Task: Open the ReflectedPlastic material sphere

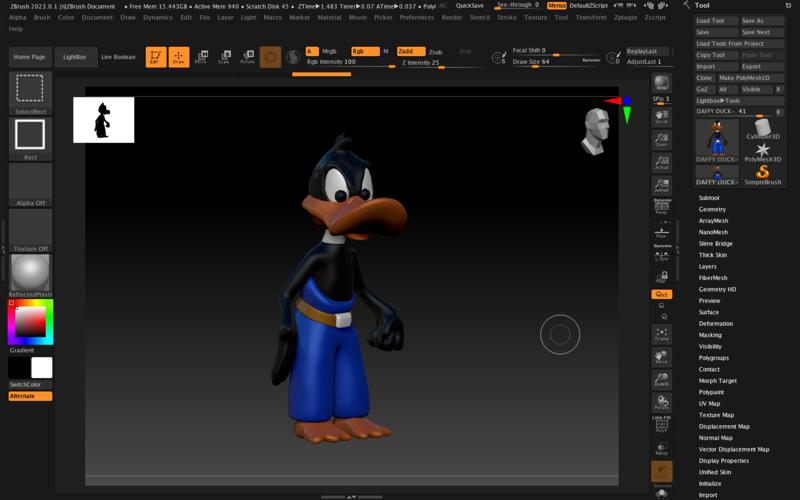Action: tap(30, 275)
